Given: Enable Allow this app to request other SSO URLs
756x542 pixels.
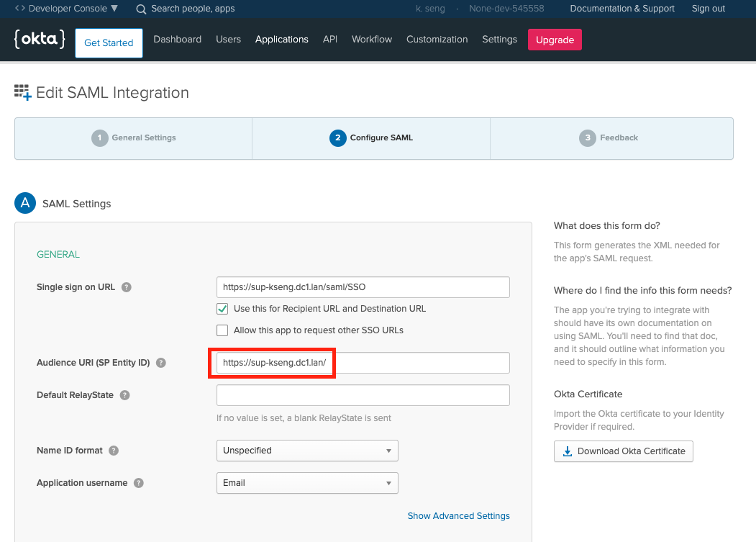Looking at the screenshot, I should [x=222, y=330].
